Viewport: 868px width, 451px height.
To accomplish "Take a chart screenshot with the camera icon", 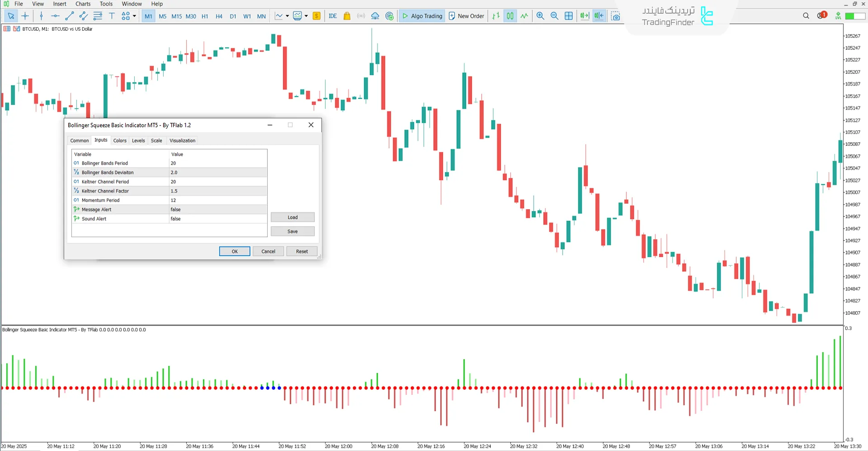I will (616, 16).
